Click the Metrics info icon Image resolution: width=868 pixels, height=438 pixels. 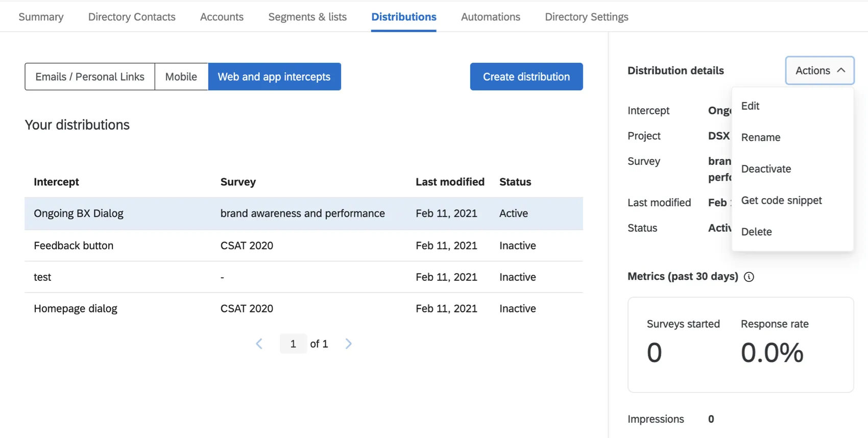(x=749, y=277)
